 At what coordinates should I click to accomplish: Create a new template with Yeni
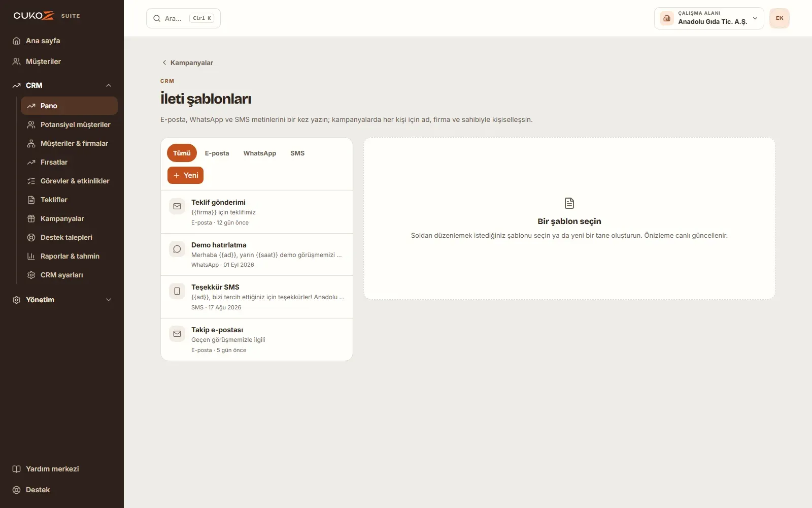185,175
